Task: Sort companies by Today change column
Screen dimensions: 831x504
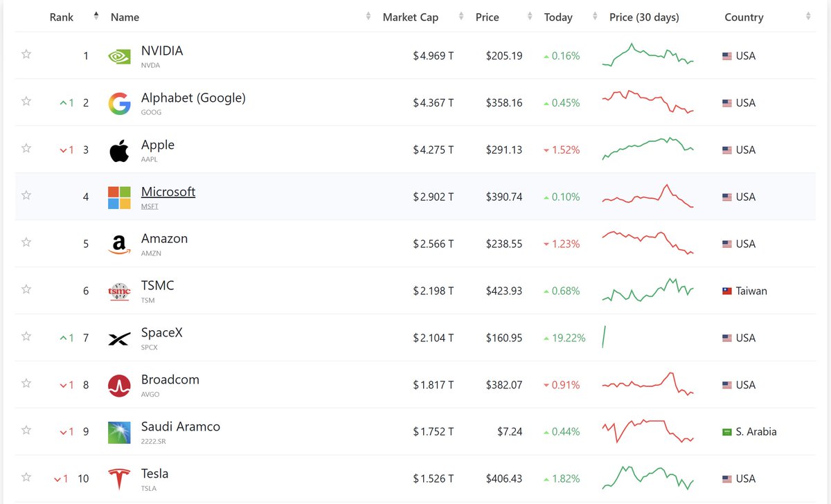Action: (x=558, y=17)
